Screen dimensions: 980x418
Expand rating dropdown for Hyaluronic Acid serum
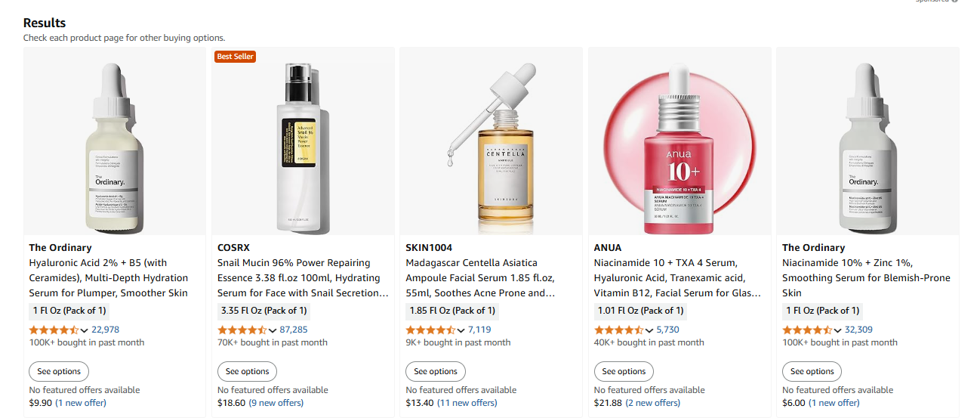84,330
